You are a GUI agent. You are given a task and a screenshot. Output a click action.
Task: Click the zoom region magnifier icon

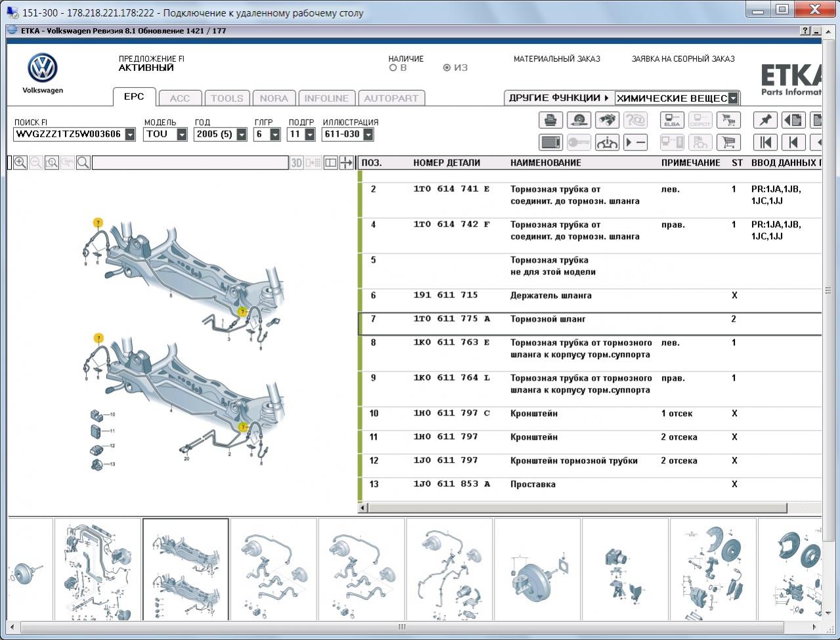coord(52,163)
